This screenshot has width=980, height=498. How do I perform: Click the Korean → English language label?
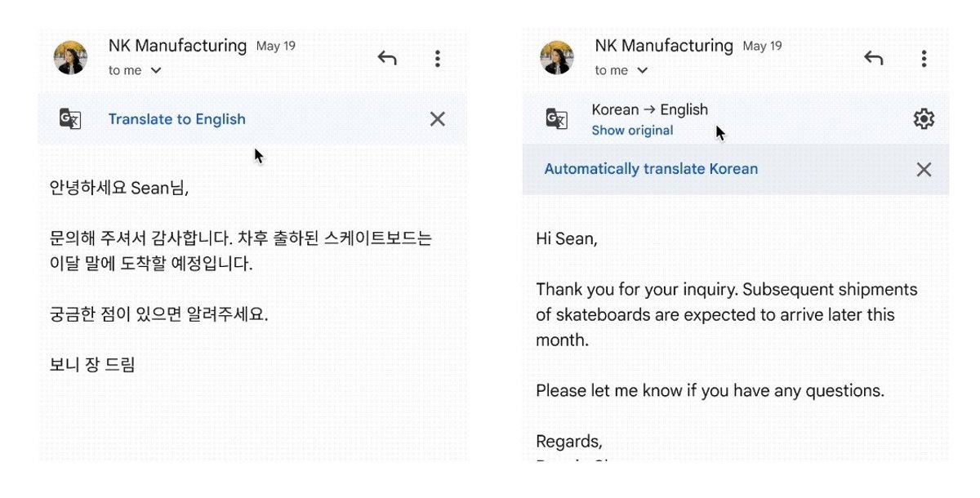coord(649,109)
